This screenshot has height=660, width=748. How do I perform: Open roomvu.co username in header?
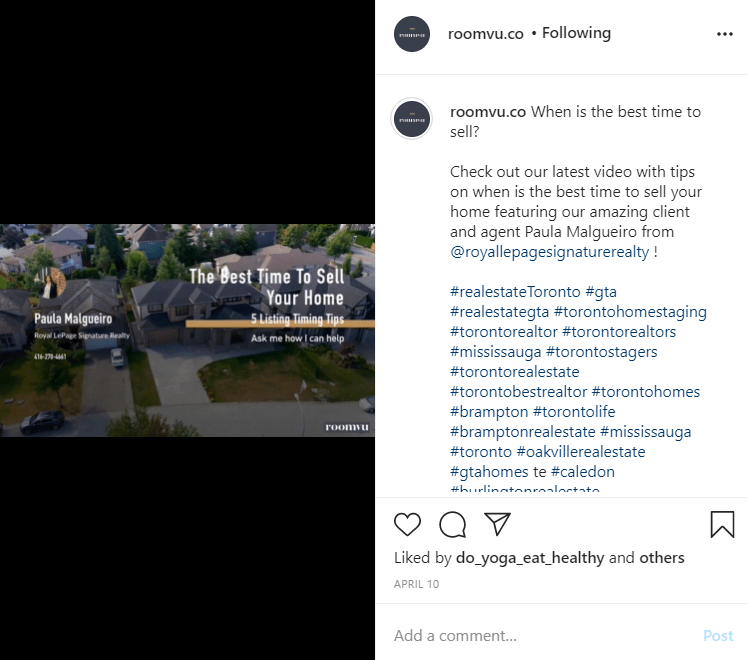(486, 33)
